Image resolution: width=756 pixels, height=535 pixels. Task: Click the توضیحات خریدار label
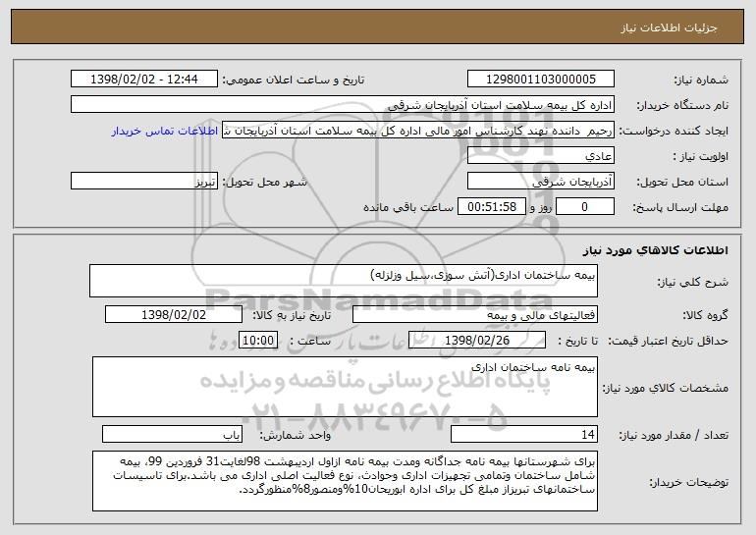coord(688,482)
